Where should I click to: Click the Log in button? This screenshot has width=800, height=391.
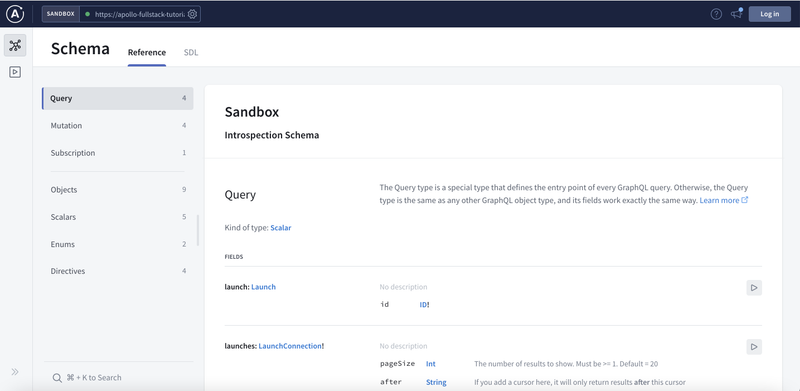click(x=769, y=14)
